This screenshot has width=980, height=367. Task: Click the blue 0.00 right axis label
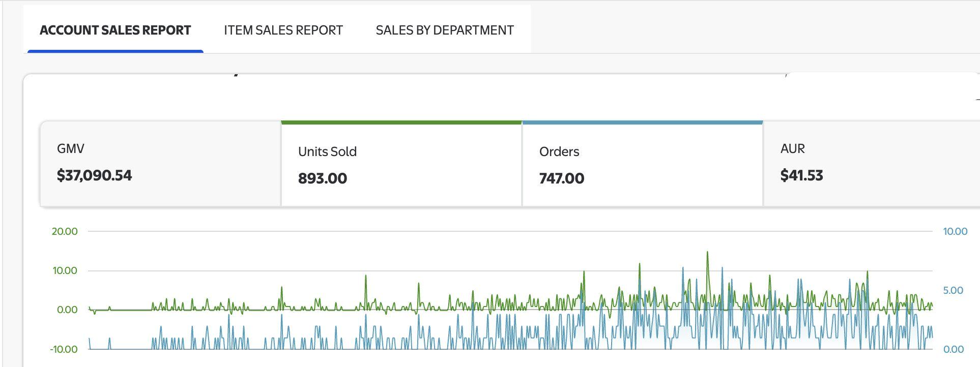click(x=953, y=349)
